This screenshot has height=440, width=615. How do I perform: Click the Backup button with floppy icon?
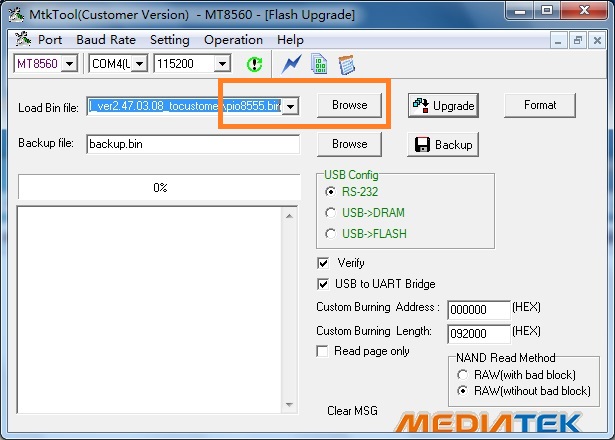(442, 144)
